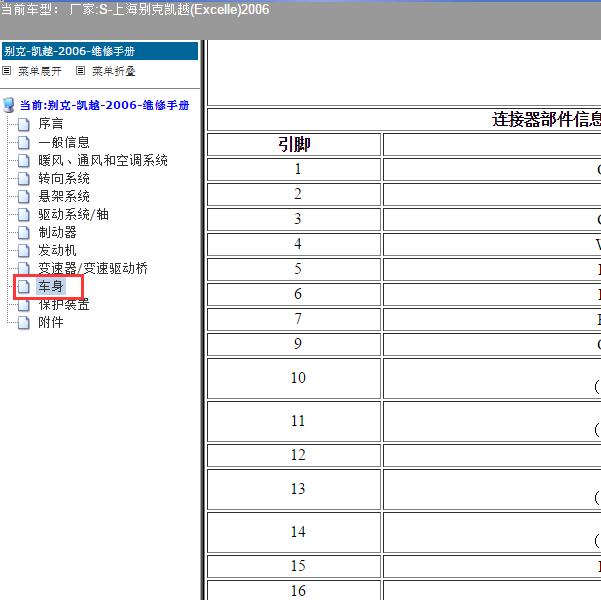The width and height of the screenshot is (601, 600).
Task: Select pin 15 cell in table
Action: point(294,566)
